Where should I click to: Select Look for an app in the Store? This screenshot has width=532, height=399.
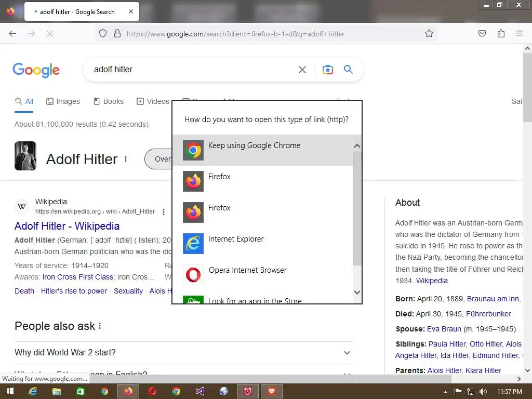click(x=262, y=299)
